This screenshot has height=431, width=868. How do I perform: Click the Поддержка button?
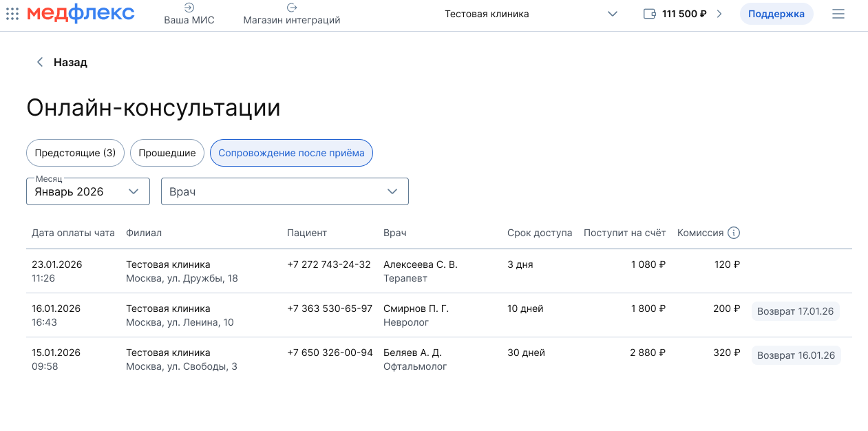pos(776,14)
